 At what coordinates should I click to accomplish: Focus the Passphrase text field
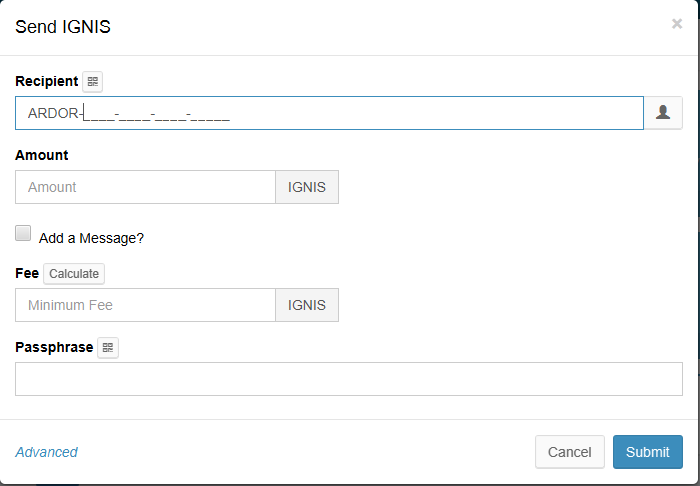[x=348, y=379]
